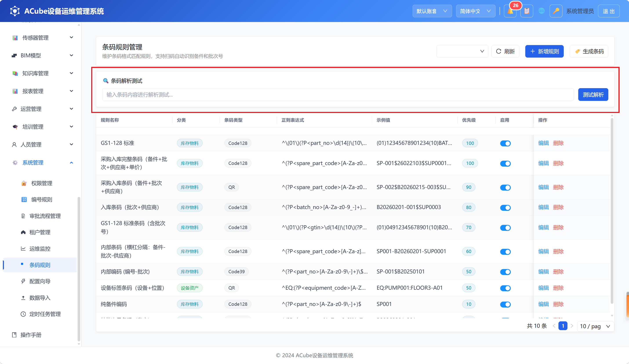This screenshot has height=364, width=629.
Task: Toggle the enable switch for 纯备件编码
Action: (505, 304)
